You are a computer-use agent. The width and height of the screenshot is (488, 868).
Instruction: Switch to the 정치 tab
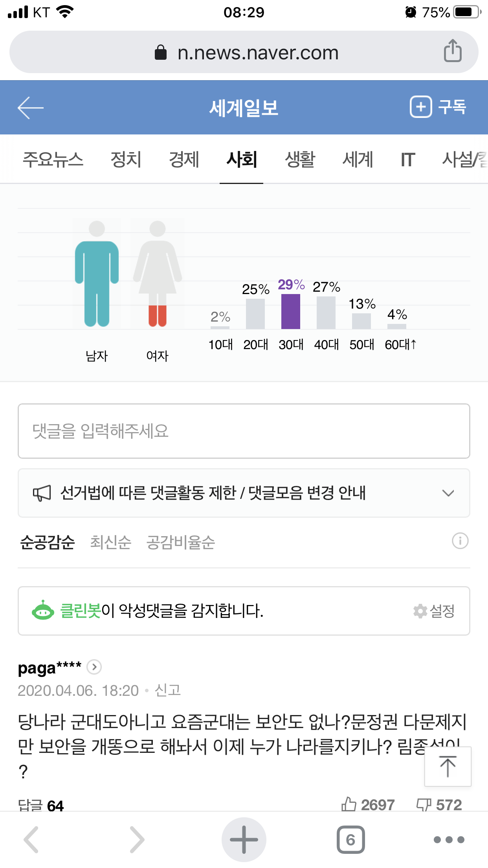126,160
